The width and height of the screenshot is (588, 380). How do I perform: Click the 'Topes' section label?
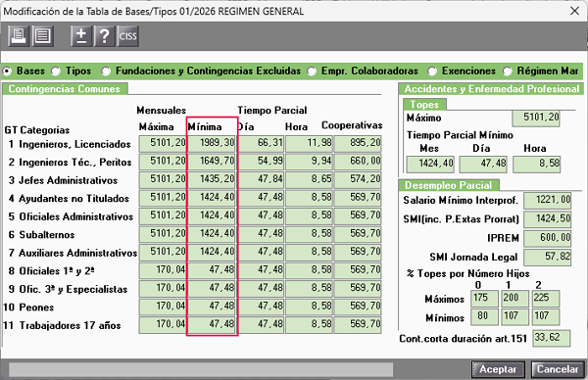tap(424, 105)
